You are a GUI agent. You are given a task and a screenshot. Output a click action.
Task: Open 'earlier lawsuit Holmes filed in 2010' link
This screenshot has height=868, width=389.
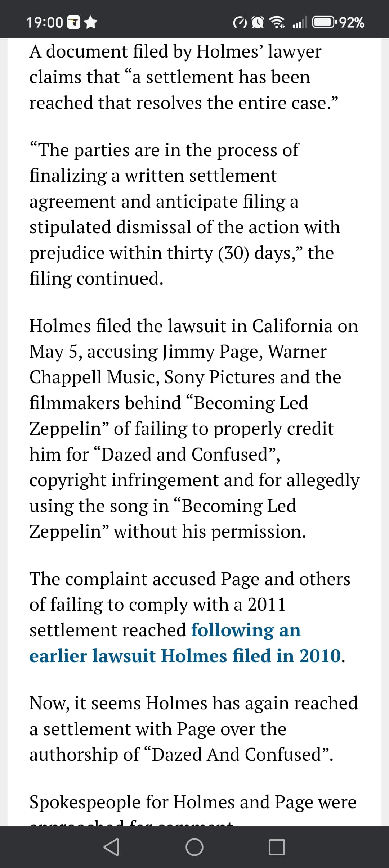(185, 655)
